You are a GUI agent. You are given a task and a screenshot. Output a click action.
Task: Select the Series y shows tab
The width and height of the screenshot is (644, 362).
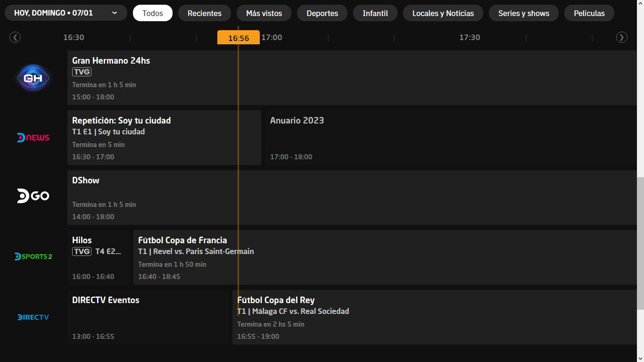(524, 13)
